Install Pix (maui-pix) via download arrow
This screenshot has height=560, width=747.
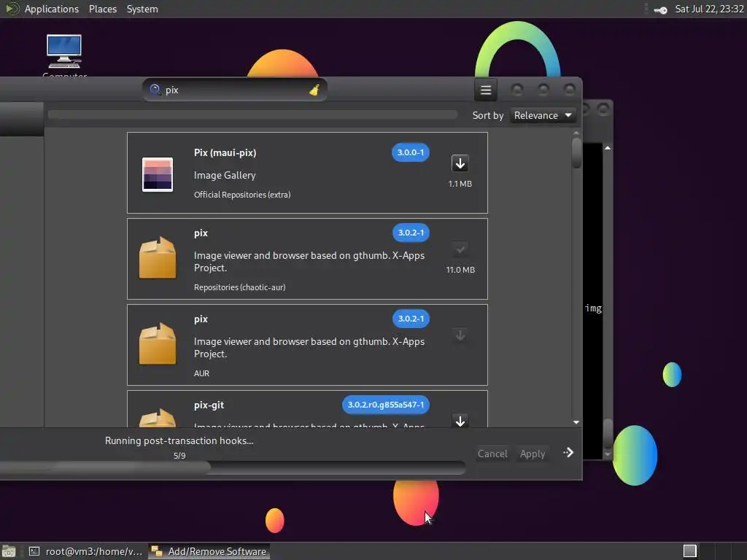point(460,164)
